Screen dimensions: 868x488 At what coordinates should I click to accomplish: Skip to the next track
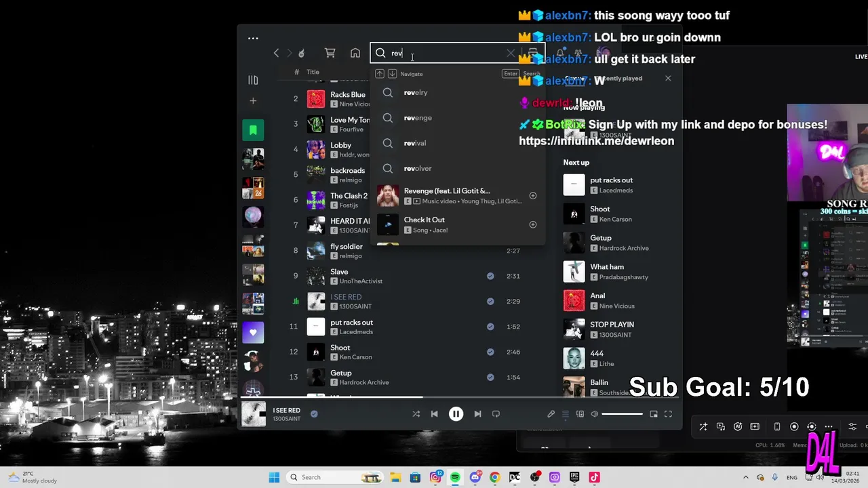[x=477, y=414]
